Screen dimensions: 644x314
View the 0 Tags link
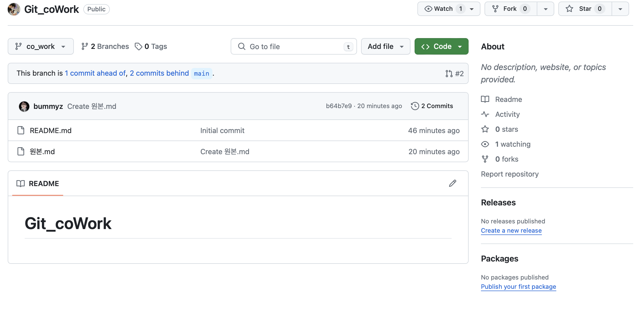click(x=151, y=46)
